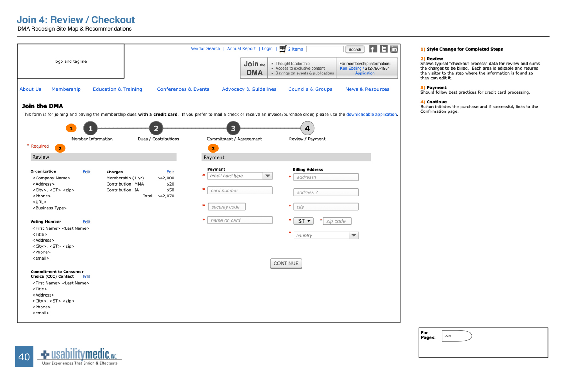Focus the address 2 billing field
Viewport: 588px width, 387px height.
[x=326, y=192]
